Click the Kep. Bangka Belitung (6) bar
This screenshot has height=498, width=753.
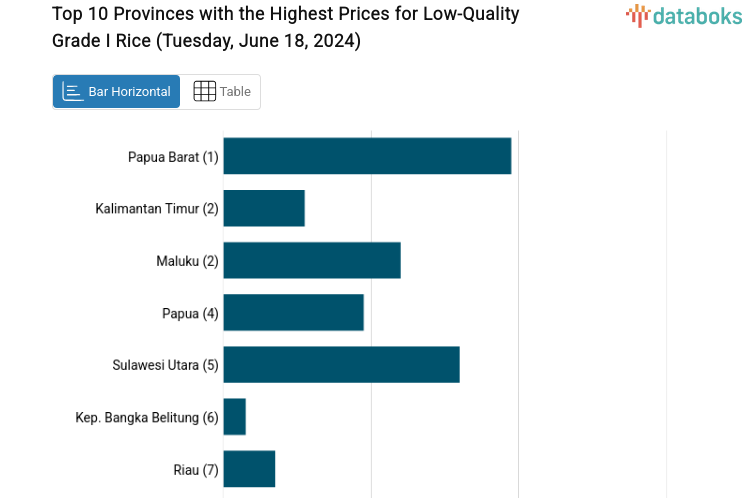coord(235,417)
